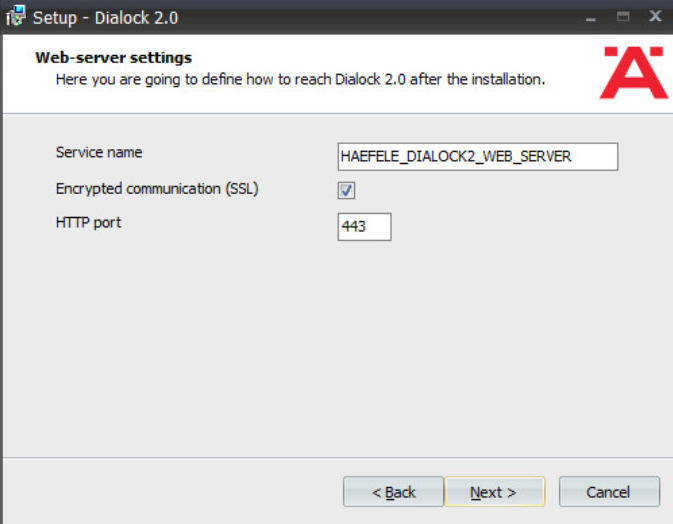Click the HAEFELE_DIALOCK2_WEB_SERVER text

tap(456, 156)
